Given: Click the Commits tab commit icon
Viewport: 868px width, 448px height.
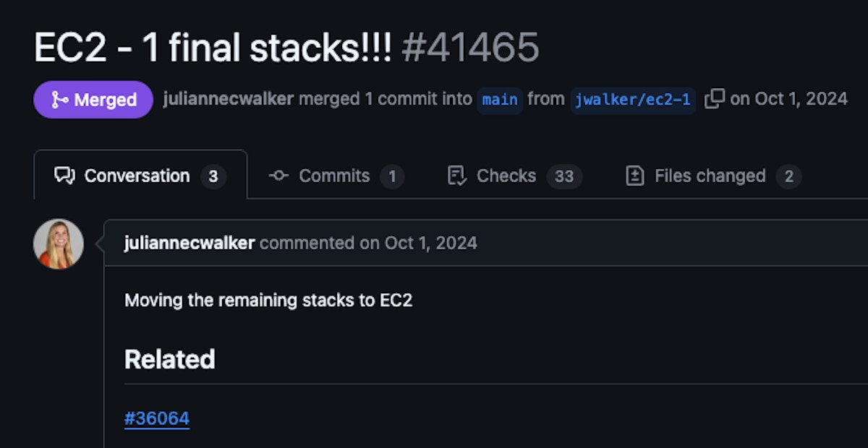Looking at the screenshot, I should [278, 176].
